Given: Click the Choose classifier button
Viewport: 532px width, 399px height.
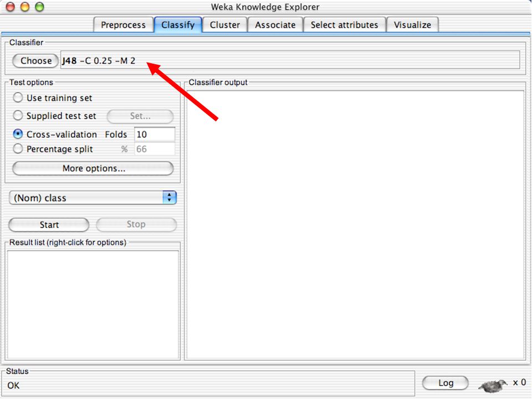Looking at the screenshot, I should 35,61.
